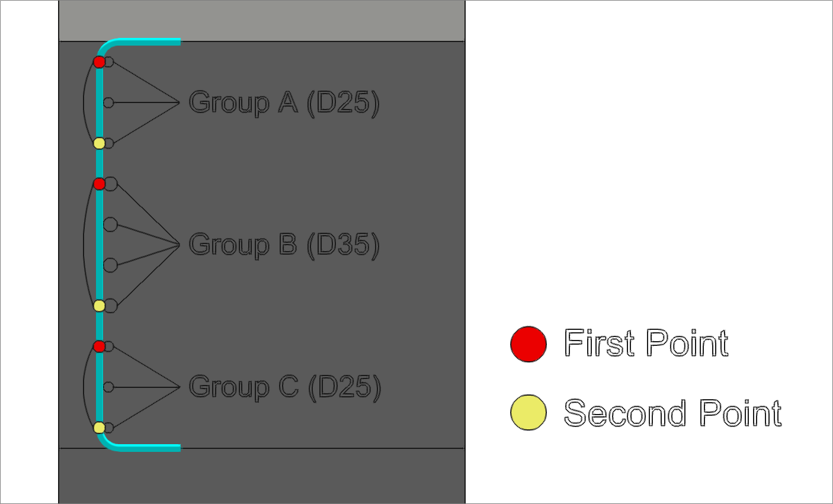The image size is (833, 504).
Task: Select the lower-middle rebar circle in Group B
Action: [110, 265]
